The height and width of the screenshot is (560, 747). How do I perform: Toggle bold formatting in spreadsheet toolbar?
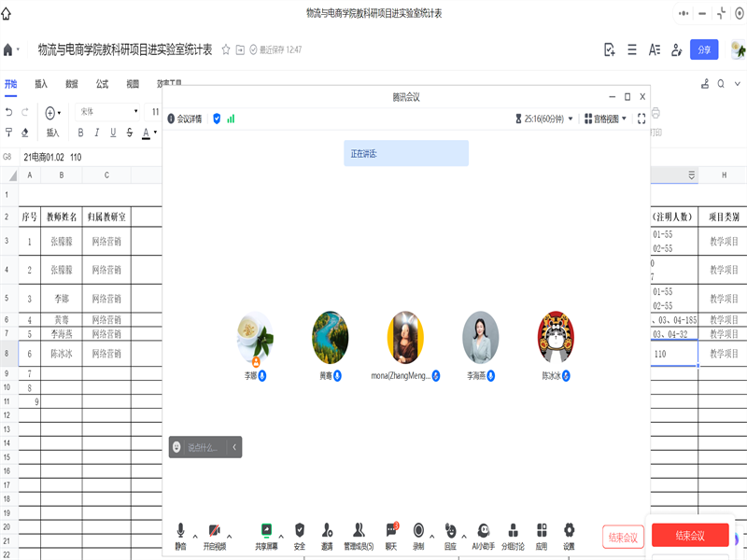click(x=80, y=133)
